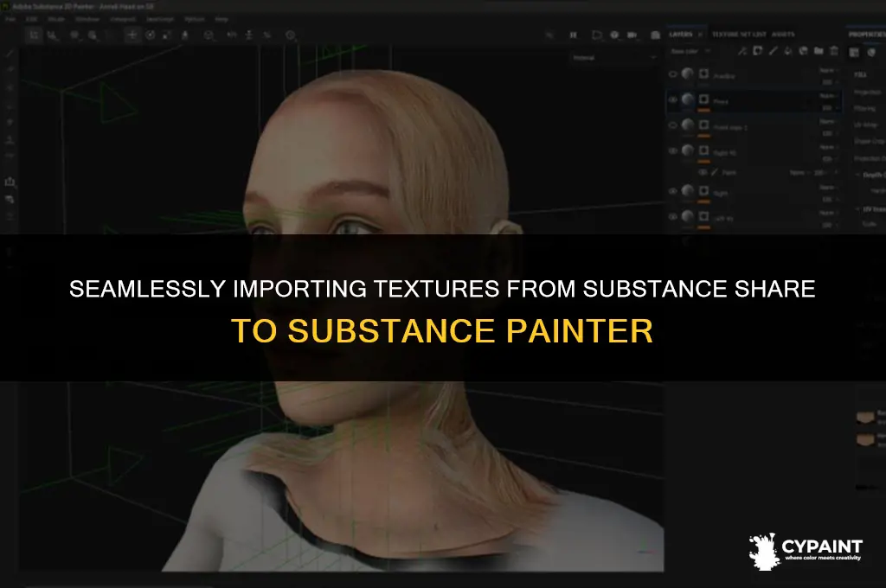This screenshot has width=886, height=588.
Task: Select the Paint effect row
Action: pos(754,172)
